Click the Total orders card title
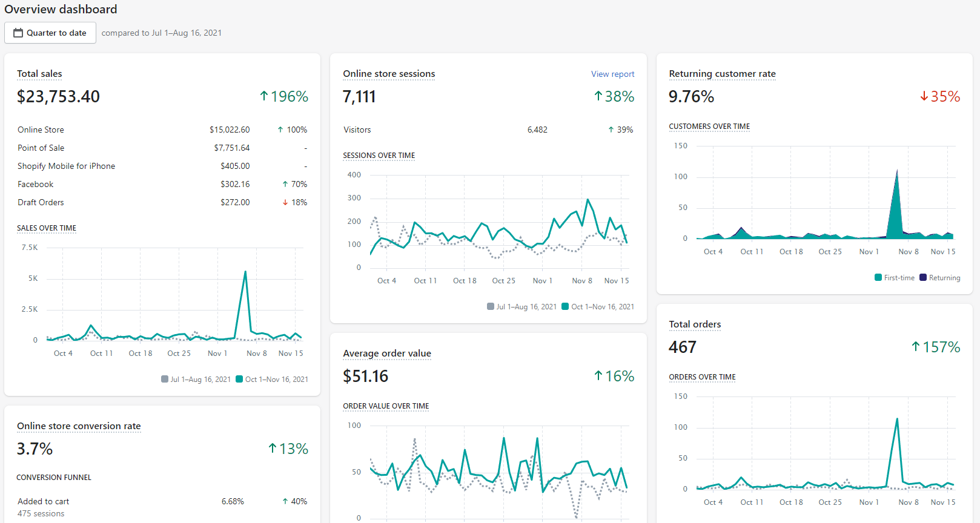 [695, 324]
